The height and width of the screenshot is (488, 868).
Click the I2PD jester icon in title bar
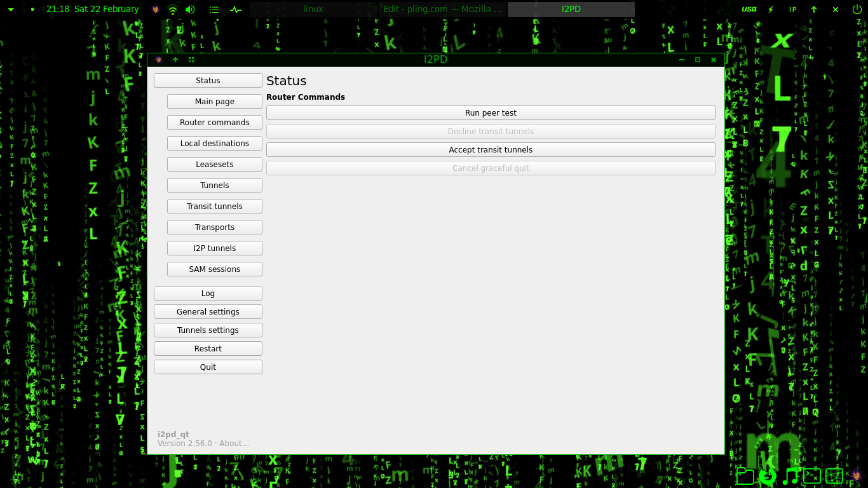pyautogui.click(x=159, y=60)
